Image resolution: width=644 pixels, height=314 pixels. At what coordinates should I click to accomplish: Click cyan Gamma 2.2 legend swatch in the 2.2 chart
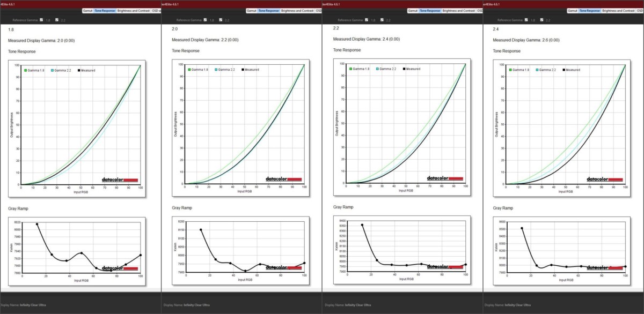(377, 69)
